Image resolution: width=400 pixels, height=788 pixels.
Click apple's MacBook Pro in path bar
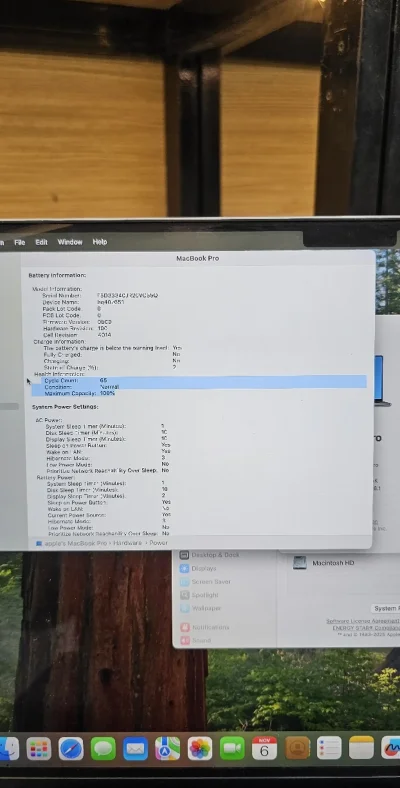point(75,543)
